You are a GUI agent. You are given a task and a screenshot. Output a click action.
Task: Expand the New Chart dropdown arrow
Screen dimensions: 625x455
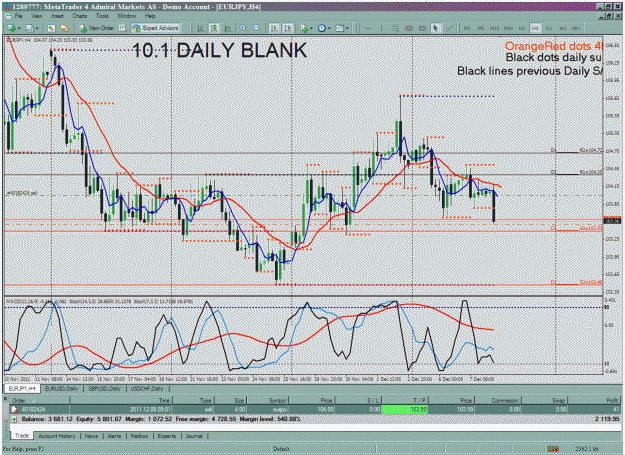(x=19, y=29)
